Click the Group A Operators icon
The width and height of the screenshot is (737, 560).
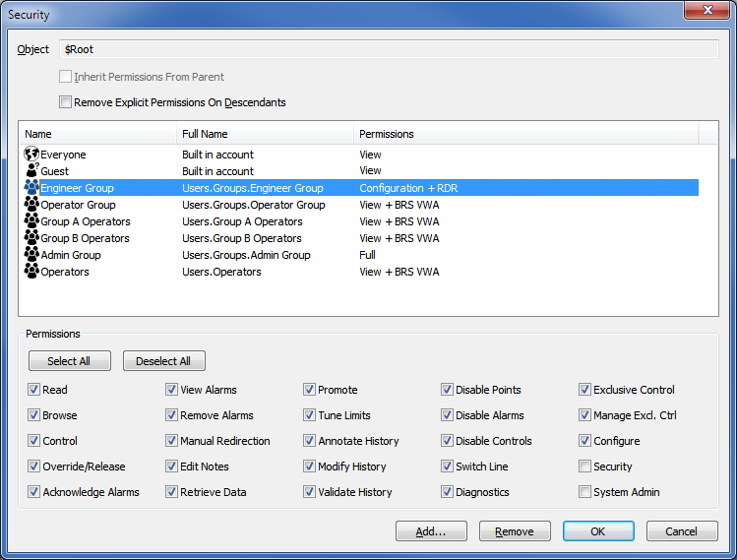pyautogui.click(x=31, y=221)
